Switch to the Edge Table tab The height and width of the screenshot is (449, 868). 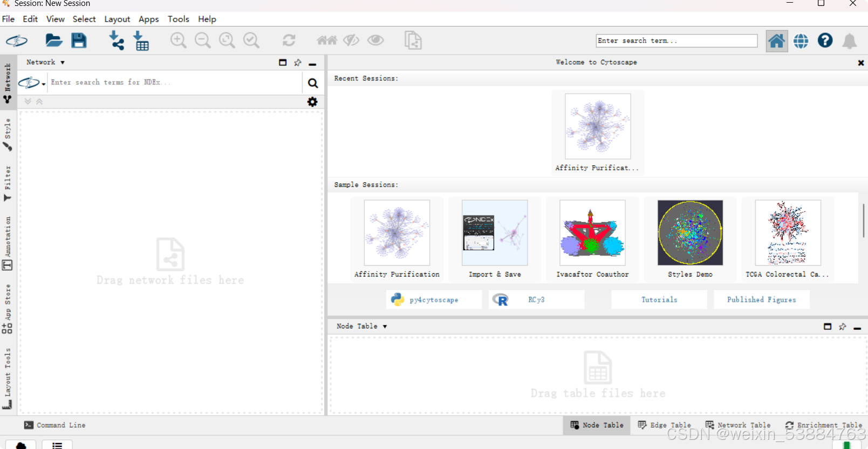pos(664,425)
